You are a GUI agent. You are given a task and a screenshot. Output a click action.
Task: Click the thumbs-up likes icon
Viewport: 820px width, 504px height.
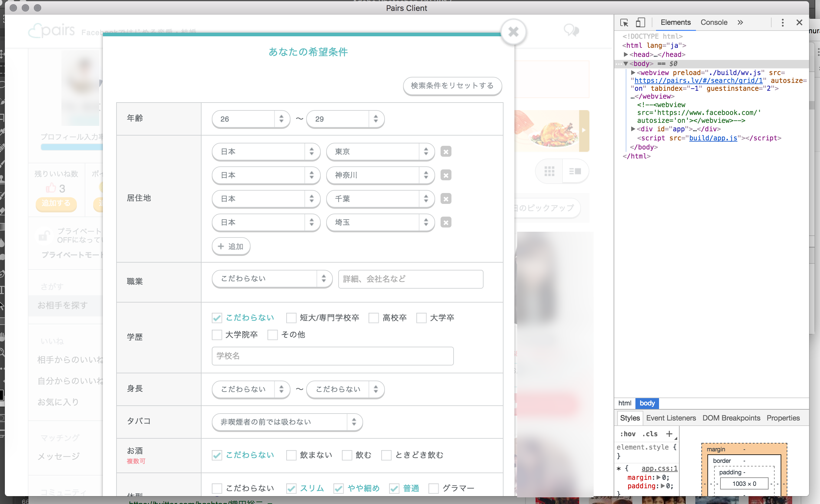[51, 188]
